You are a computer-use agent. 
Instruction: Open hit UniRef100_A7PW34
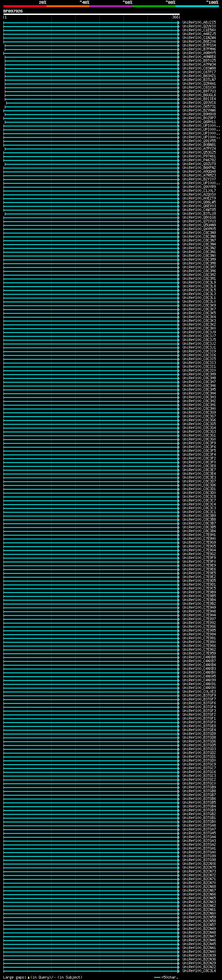pos(199,64)
